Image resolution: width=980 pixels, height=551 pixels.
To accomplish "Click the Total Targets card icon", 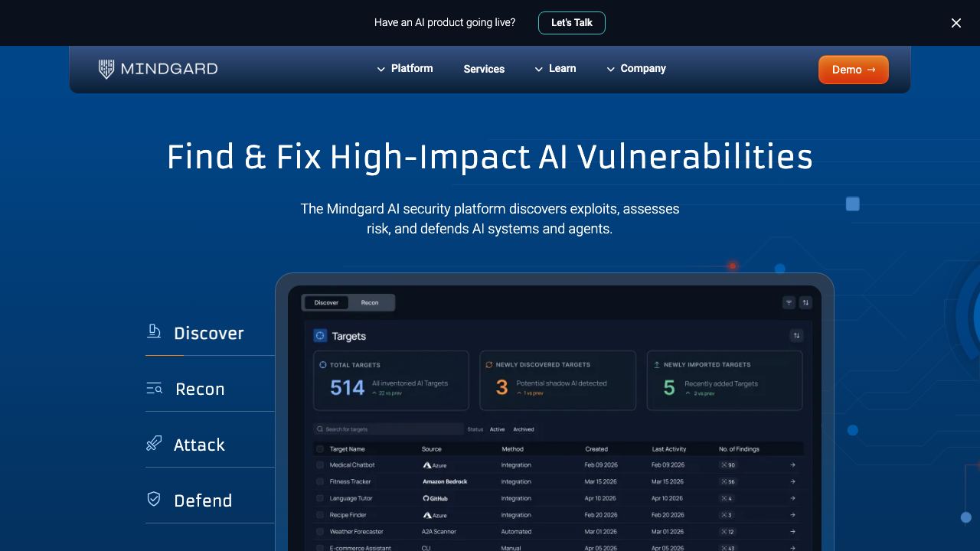I will [x=323, y=365].
